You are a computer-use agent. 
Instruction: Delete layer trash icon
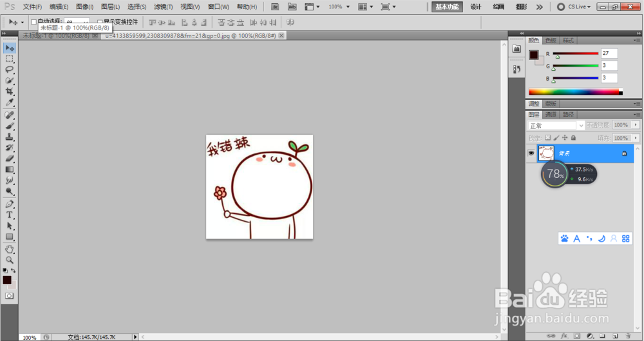628,336
